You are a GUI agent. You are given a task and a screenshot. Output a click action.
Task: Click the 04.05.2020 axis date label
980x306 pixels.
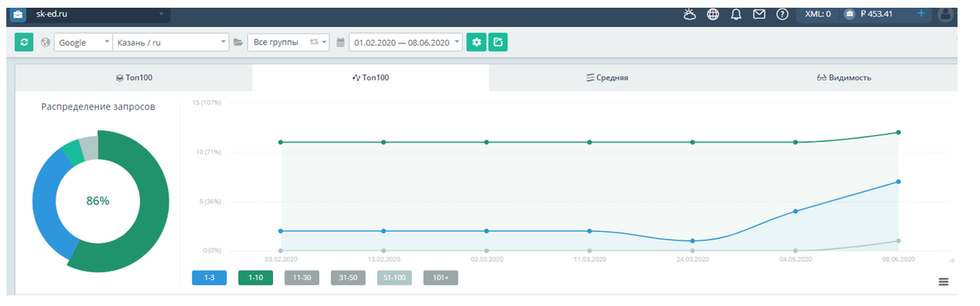[795, 259]
